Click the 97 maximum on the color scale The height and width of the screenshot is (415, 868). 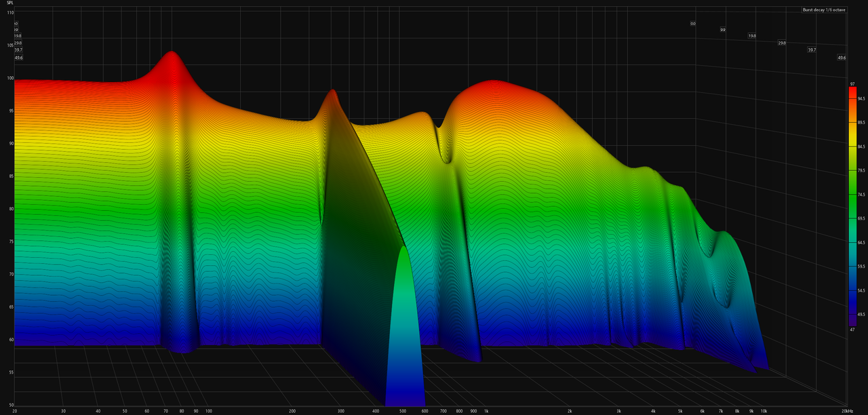[x=852, y=83]
